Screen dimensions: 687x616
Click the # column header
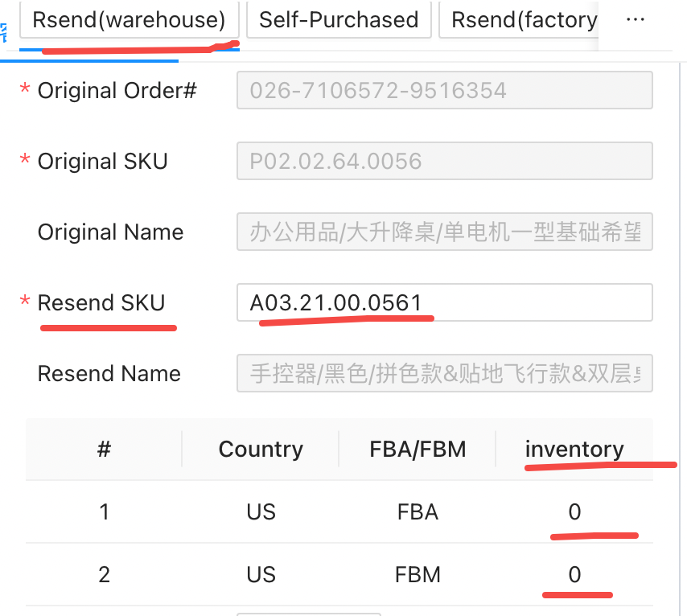(104, 449)
